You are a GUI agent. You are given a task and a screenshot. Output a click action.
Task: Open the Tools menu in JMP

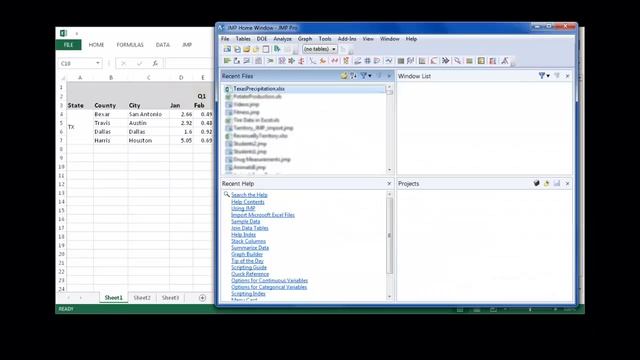(x=325, y=39)
